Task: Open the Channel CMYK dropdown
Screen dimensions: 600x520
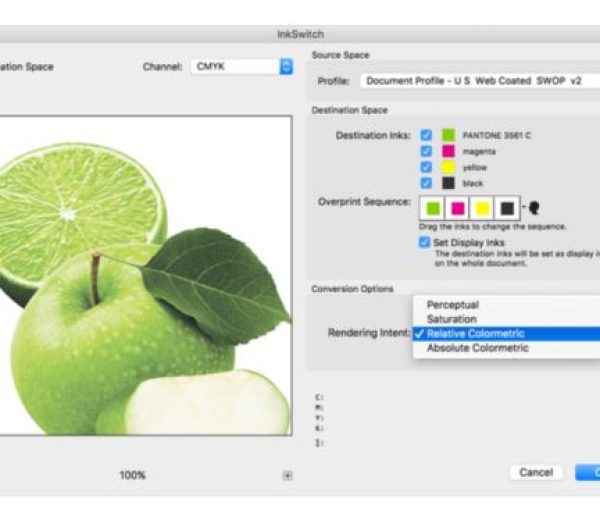Action: (x=242, y=67)
